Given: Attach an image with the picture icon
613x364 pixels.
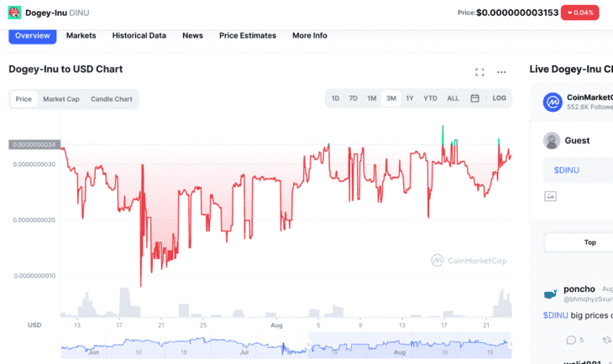Looking at the screenshot, I should click(550, 196).
